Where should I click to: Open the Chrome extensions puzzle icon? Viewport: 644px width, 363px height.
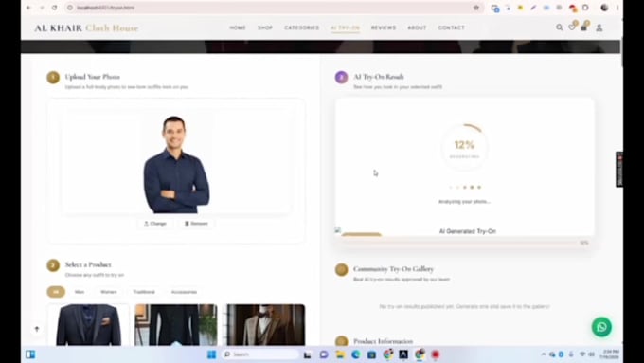click(585, 8)
